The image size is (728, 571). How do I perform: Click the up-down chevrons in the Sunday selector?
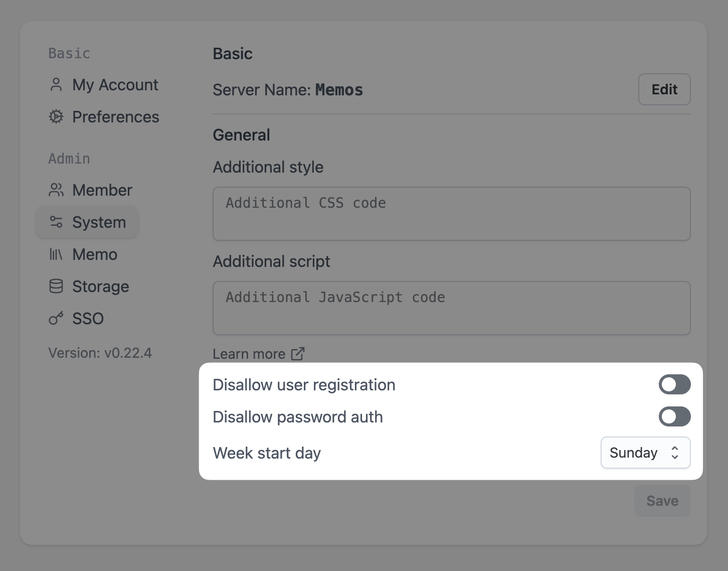675,453
